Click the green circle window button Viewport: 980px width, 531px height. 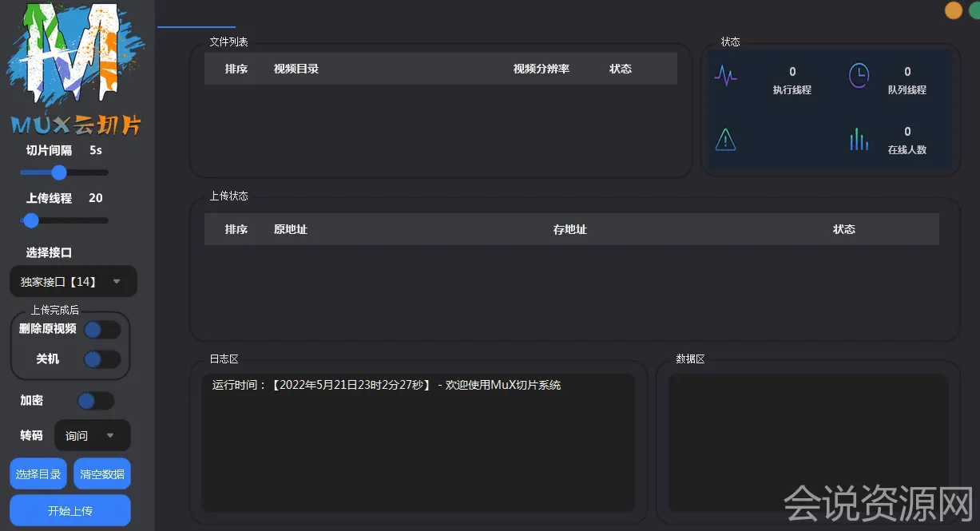[x=974, y=10]
